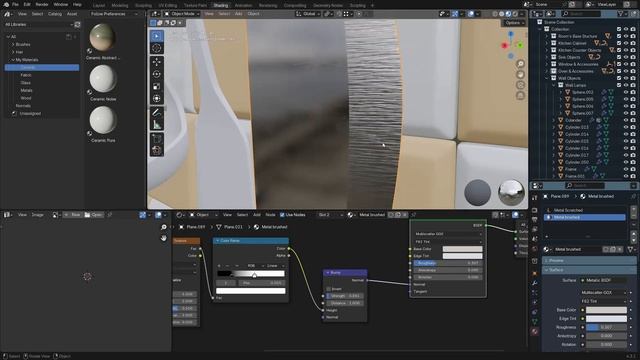This screenshot has width=640, height=360.
Task: Uncheck exclude checkbox for Sink Objects collection
Action: 619,57
